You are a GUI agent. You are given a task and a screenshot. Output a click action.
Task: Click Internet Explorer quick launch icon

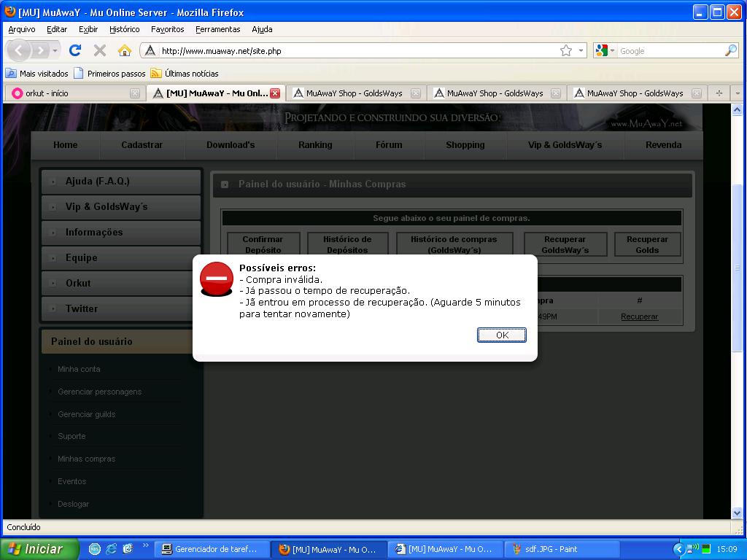(111, 549)
